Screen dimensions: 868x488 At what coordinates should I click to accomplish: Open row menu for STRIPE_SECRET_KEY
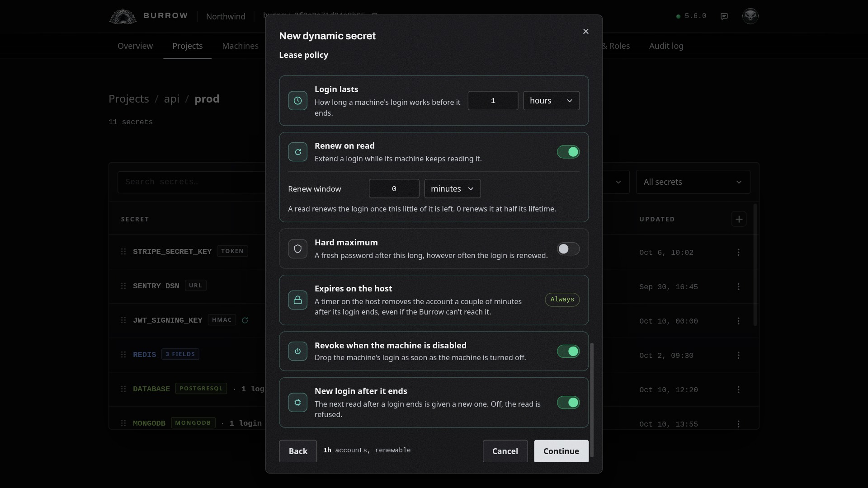[x=739, y=252]
